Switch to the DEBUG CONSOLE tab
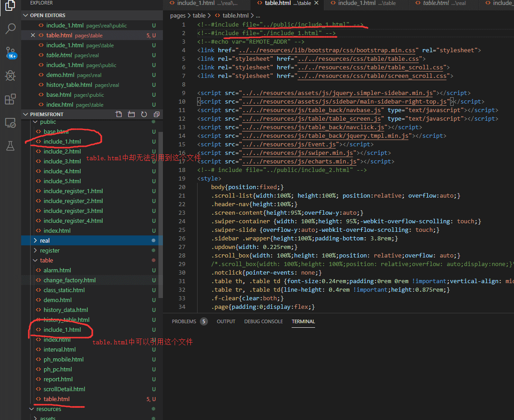The width and height of the screenshot is (514, 420). [263, 321]
